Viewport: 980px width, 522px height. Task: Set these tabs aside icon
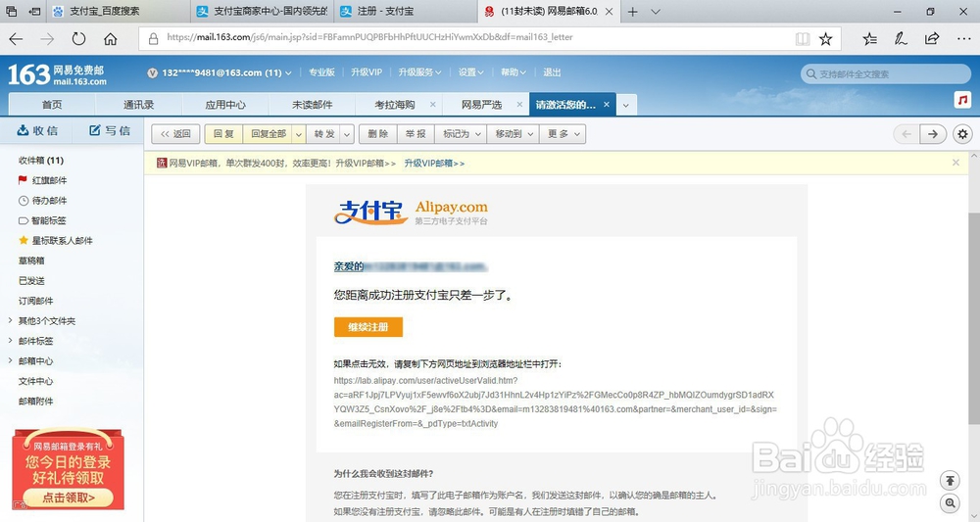click(35, 11)
